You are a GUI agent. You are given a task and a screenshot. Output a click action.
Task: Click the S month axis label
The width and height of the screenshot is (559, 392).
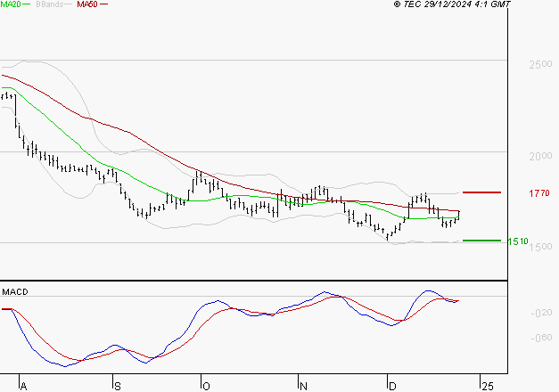click(118, 387)
